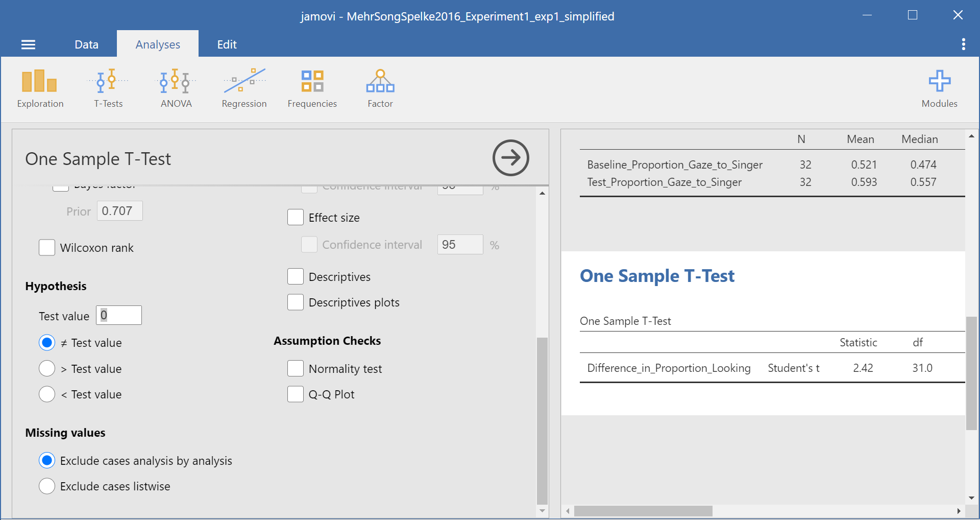Open the T-Tests analysis menu
980x520 pixels.
click(108, 89)
